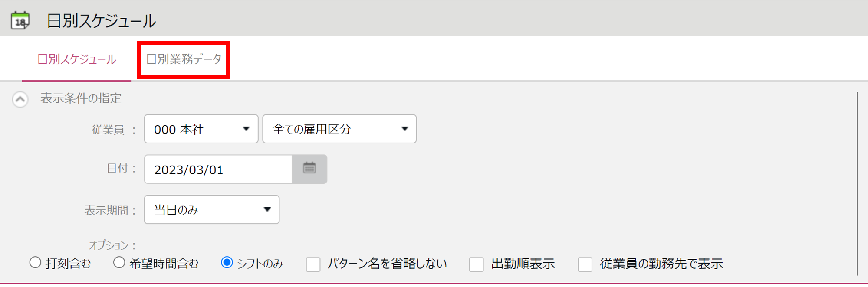Open the 全ての雇用区分 dropdown
This screenshot has width=868, height=287.
tap(339, 129)
